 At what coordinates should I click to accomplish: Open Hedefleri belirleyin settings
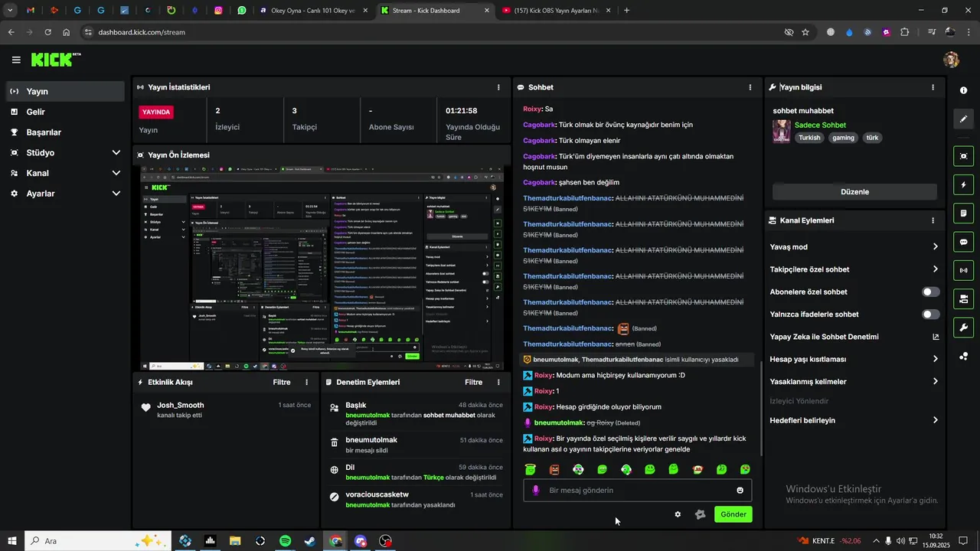tap(854, 420)
